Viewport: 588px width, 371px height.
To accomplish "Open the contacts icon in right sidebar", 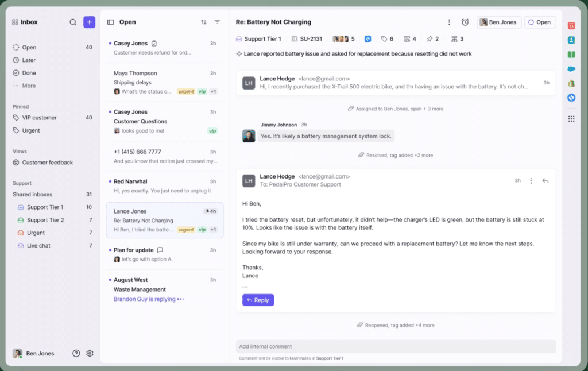I will point(571,40).
